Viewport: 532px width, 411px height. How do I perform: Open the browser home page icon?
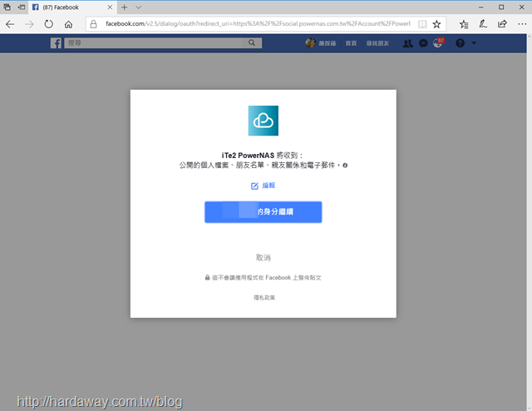tap(68, 24)
